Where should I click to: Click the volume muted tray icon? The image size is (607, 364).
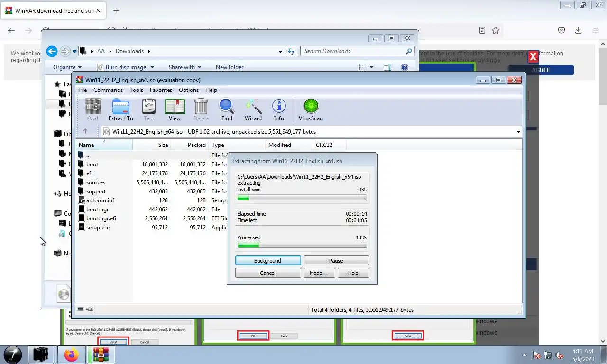pos(560,355)
